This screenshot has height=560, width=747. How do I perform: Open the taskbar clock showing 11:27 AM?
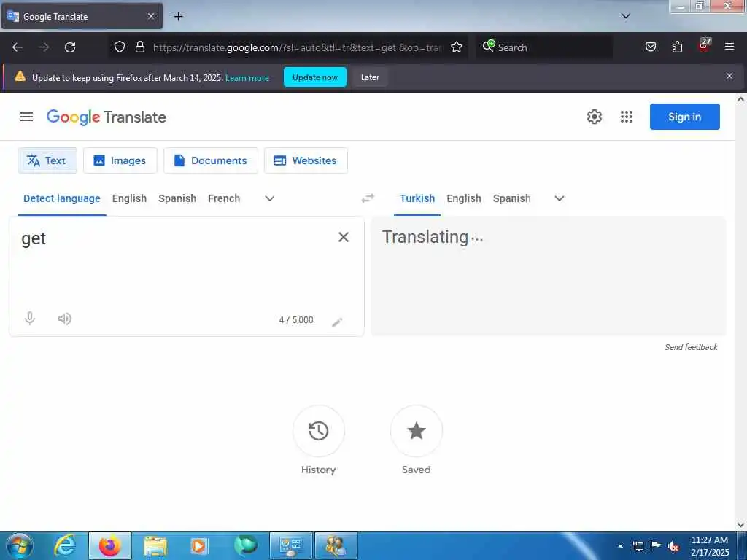click(710, 546)
